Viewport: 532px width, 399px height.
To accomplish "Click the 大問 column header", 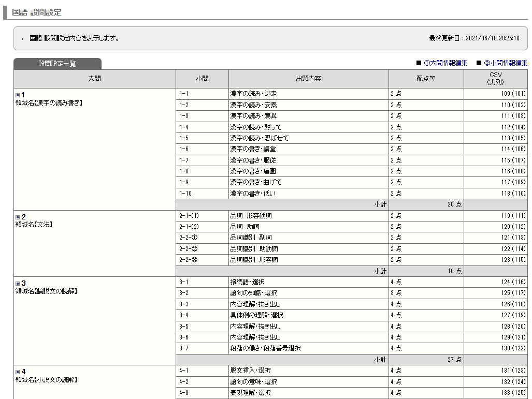I will click(x=95, y=79).
